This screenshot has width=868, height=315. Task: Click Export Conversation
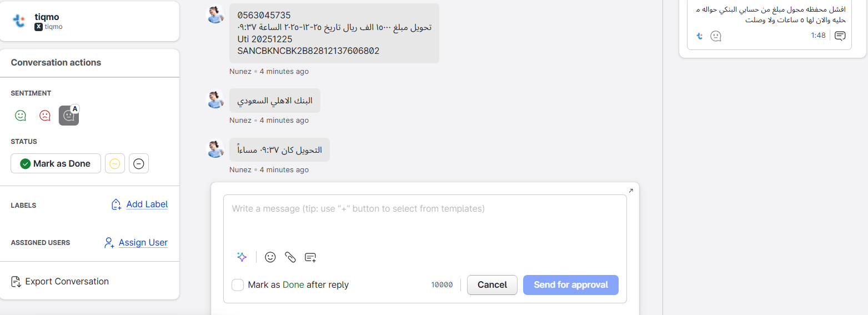67,282
